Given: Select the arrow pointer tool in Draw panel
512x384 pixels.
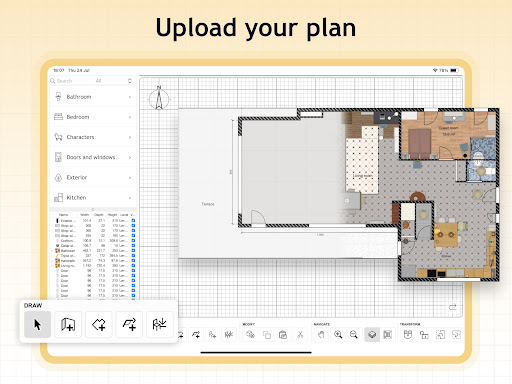Looking at the screenshot, I should pos(37,324).
